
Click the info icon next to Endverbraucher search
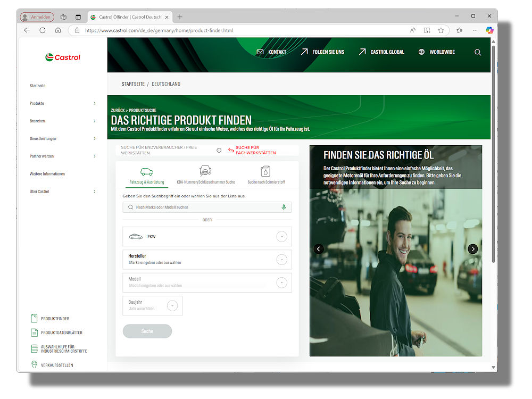(x=219, y=151)
